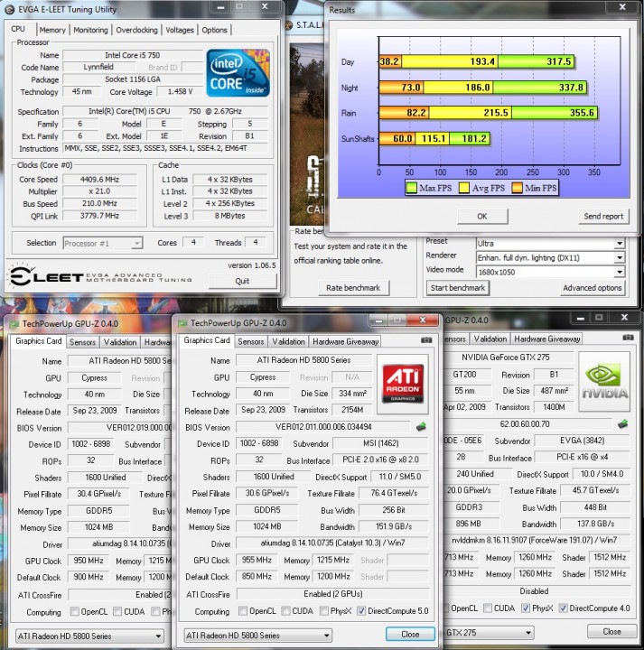Click the Rate benchmark button

tap(353, 288)
